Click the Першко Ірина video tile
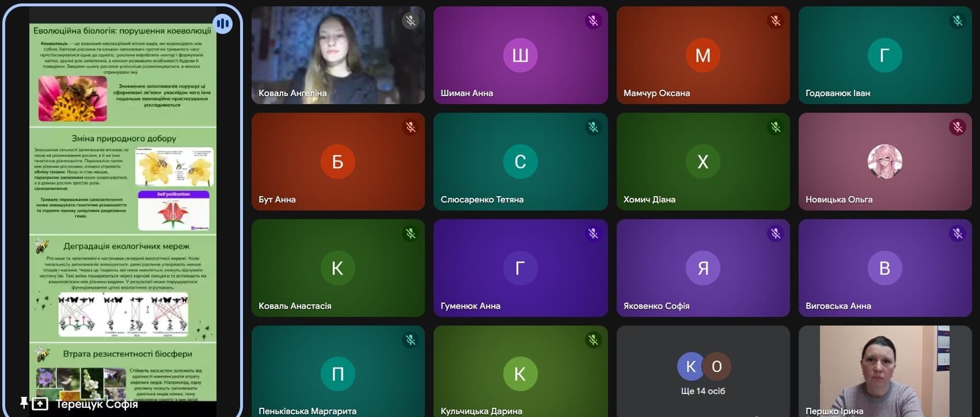Screen dimensions: 980x417 pos(885,372)
